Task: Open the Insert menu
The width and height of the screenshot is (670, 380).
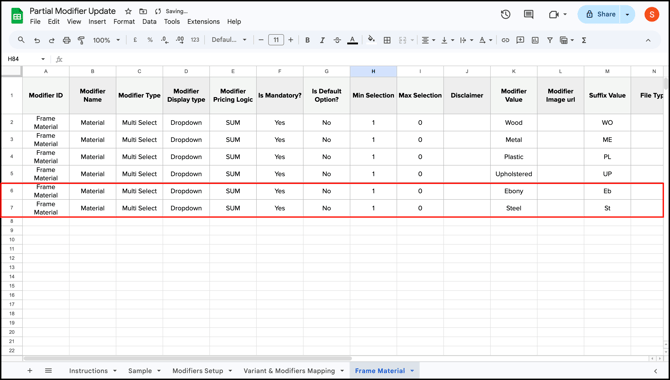Action: click(x=97, y=21)
